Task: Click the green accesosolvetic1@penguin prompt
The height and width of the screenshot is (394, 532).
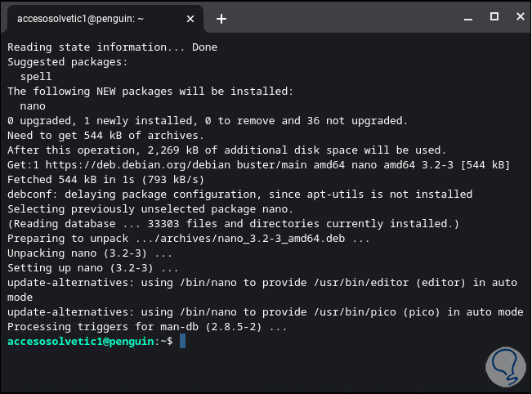Action: (81, 341)
